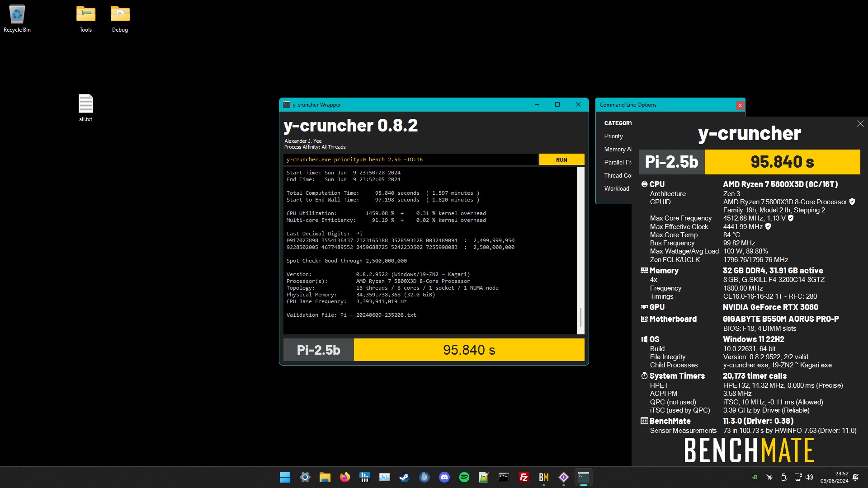The height and width of the screenshot is (488, 868).
Task: Click the shield badge next to CPUID processor name
Action: coord(852,202)
